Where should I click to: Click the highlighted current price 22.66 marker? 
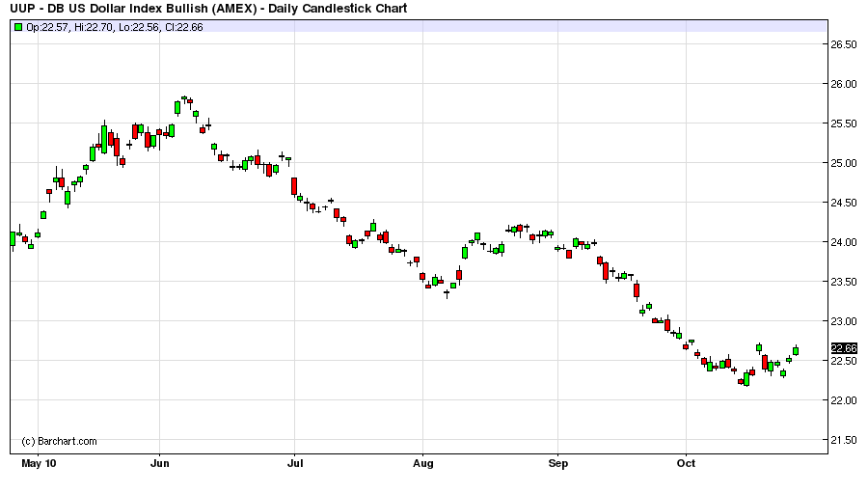844,348
